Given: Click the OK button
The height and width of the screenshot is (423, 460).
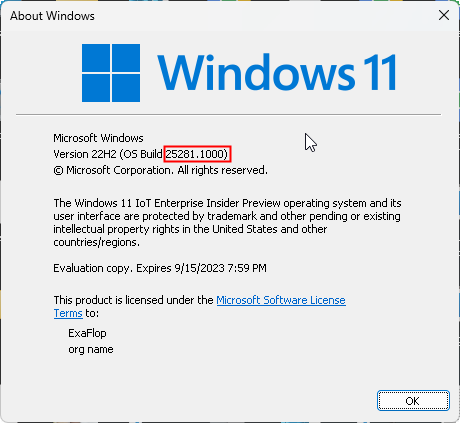Looking at the screenshot, I should [x=413, y=400].
